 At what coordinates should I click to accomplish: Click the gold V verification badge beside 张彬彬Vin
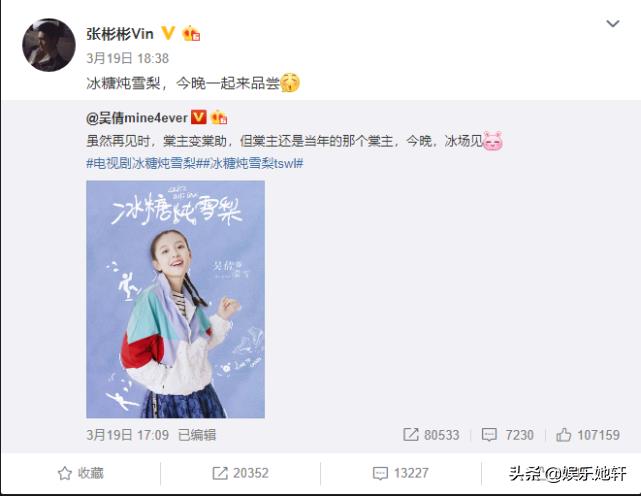(x=168, y=33)
